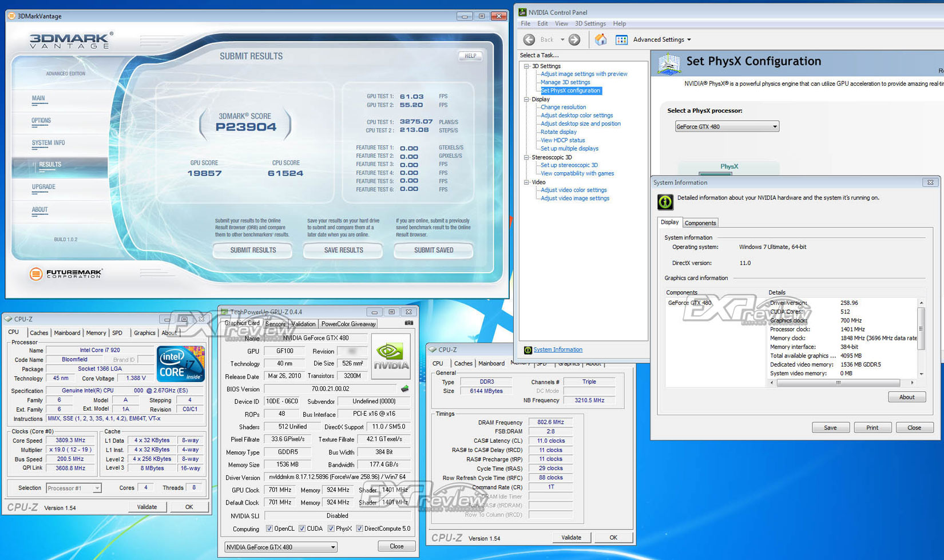The image size is (944, 560).
Task: Click the BIOS save chip icon in GPU-Z
Action: click(x=405, y=389)
